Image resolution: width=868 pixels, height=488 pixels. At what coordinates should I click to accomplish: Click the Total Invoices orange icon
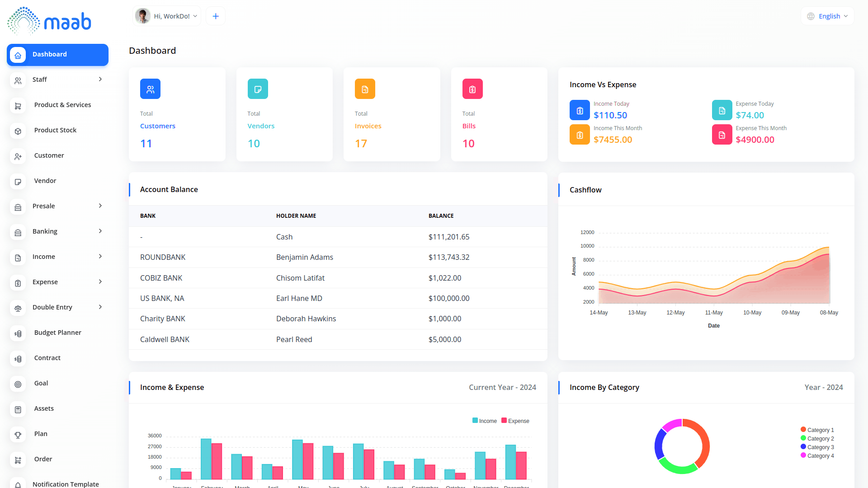[365, 89]
